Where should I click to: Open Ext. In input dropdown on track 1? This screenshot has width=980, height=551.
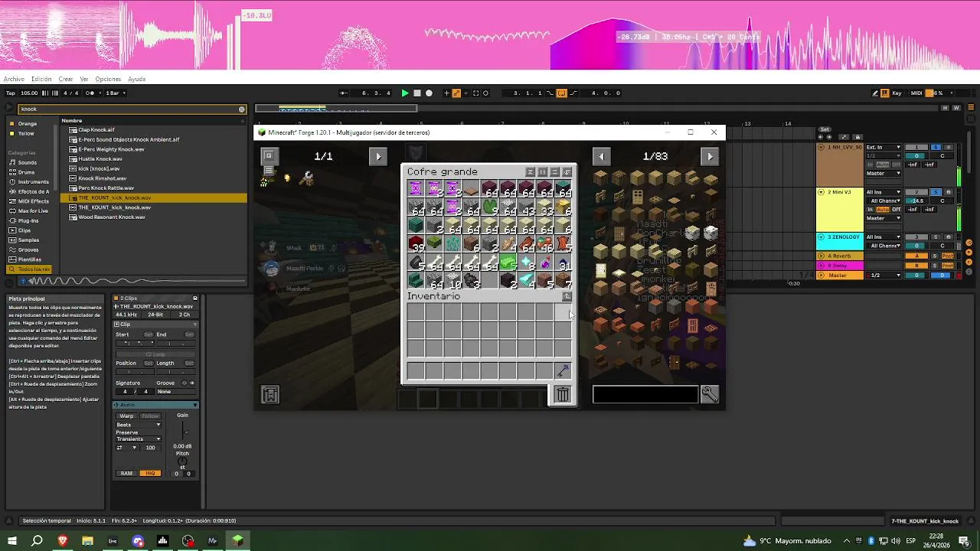884,147
